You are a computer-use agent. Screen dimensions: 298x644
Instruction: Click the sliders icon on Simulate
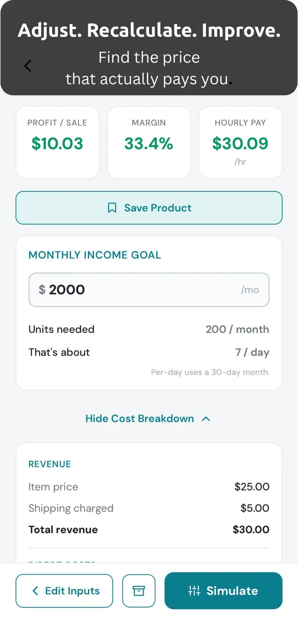tap(194, 590)
